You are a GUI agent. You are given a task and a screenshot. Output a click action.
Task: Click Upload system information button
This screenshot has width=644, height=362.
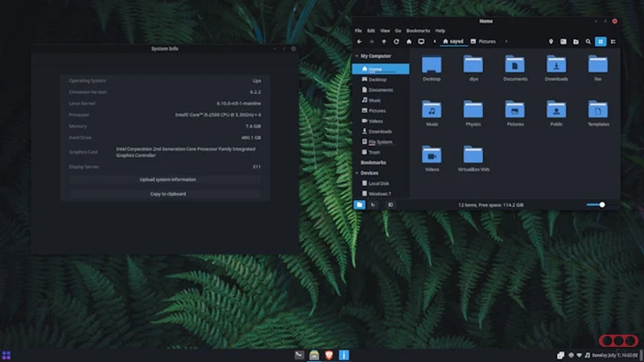tap(163, 179)
